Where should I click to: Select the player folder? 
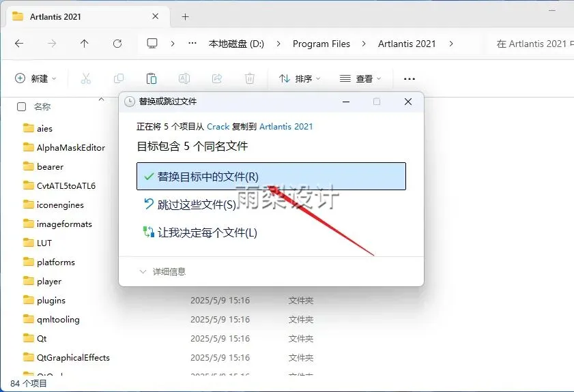point(42,281)
